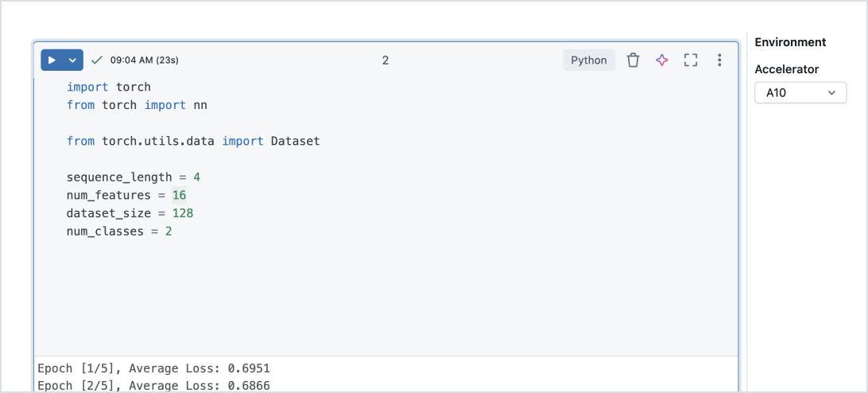The height and width of the screenshot is (393, 868).
Task: Click the highlighted value 16 in num_features
Action: pyautogui.click(x=179, y=195)
